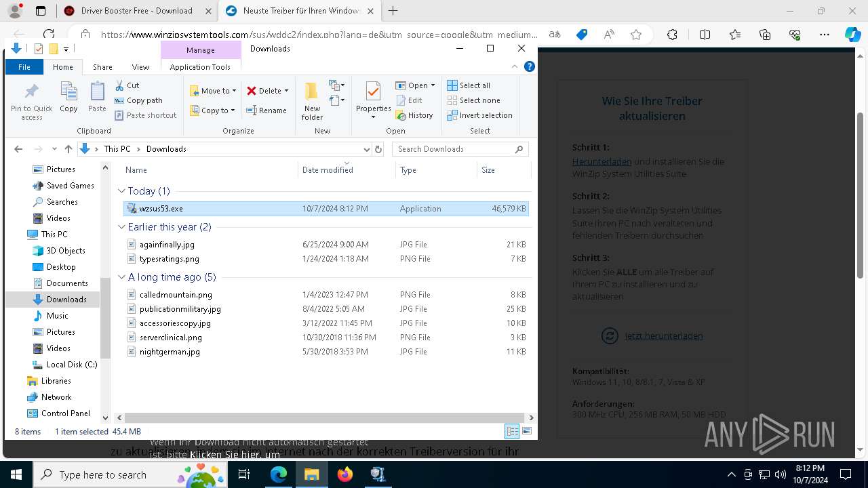
Task: Open the File menu tab
Action: 24,67
